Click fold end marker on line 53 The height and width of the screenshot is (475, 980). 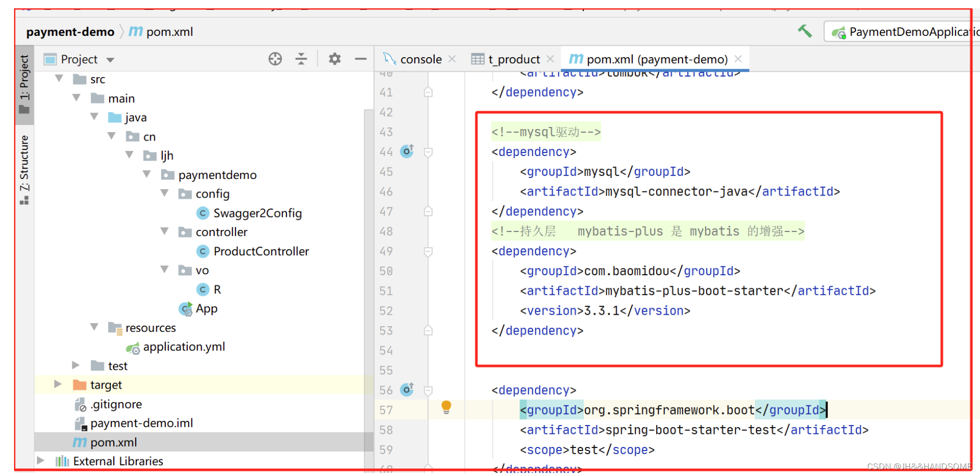(x=428, y=330)
